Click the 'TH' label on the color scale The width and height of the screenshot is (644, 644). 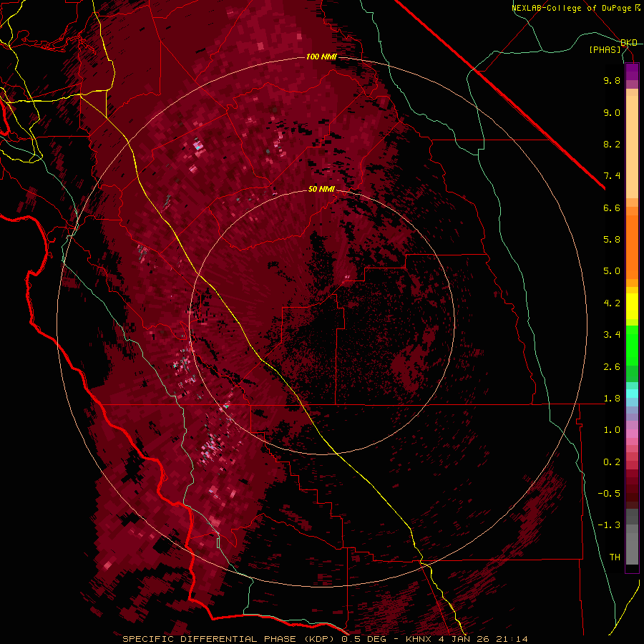point(615,557)
